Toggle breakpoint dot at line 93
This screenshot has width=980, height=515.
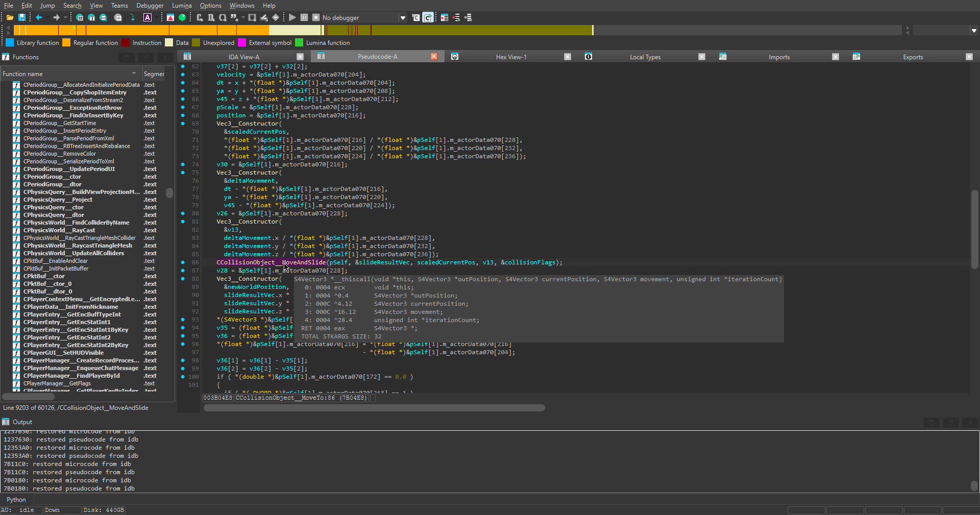(x=183, y=320)
